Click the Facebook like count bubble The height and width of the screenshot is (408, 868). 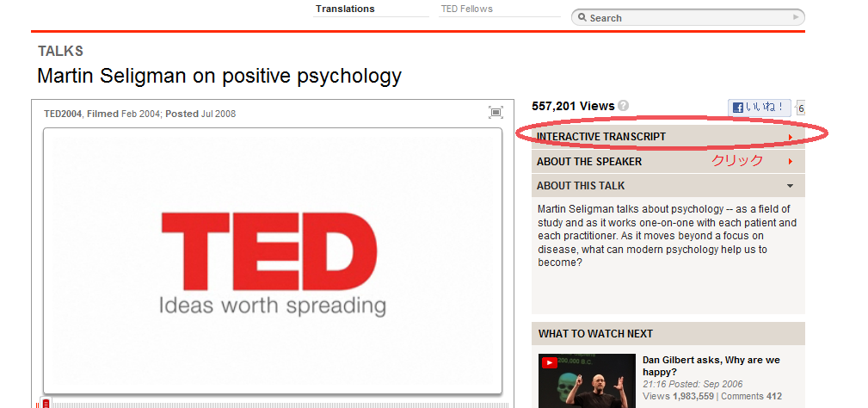point(800,108)
